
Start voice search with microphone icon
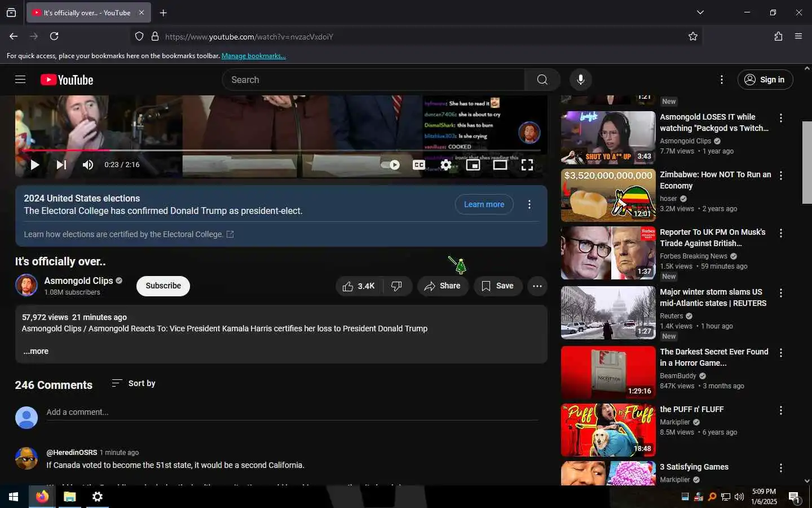580,80
